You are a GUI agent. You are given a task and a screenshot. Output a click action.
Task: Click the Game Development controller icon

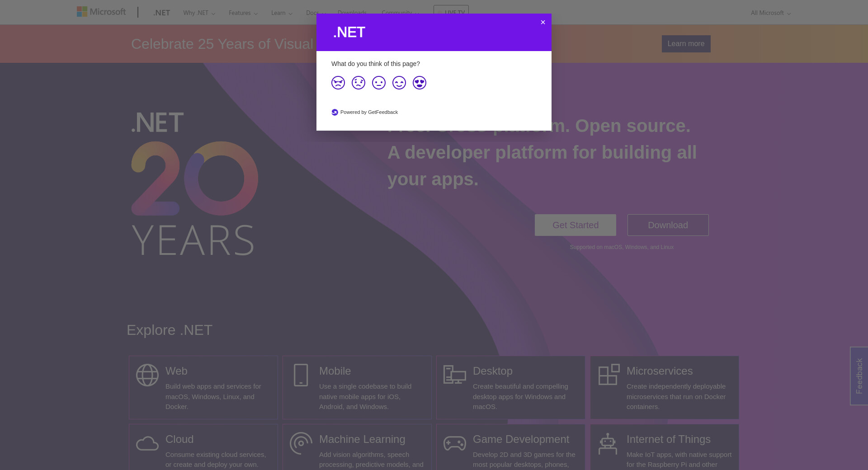tap(455, 443)
